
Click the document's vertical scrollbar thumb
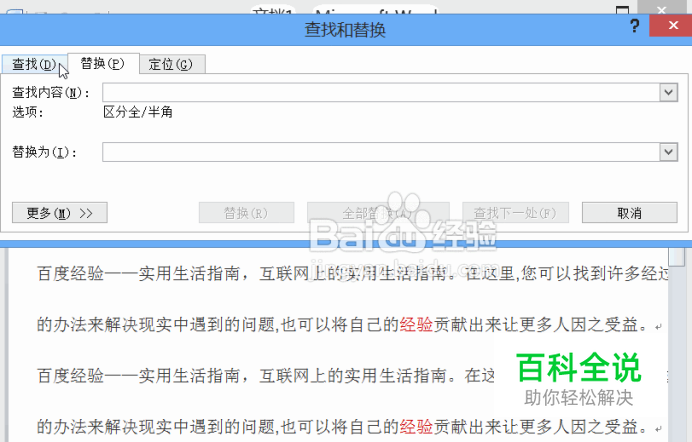click(676, 256)
